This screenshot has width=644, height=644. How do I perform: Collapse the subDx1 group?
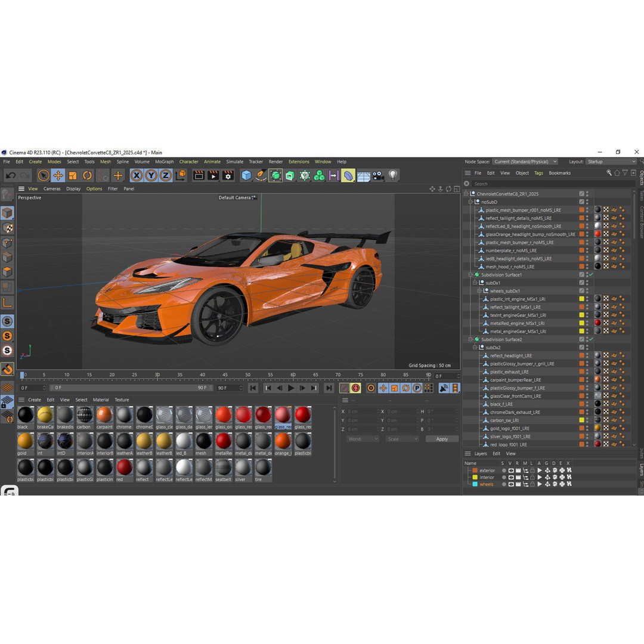point(475,283)
